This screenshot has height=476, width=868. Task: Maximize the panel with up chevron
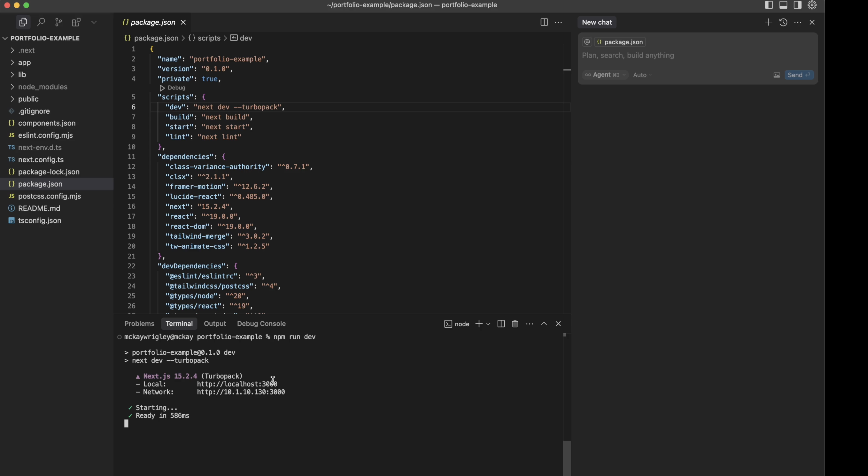pyautogui.click(x=544, y=324)
